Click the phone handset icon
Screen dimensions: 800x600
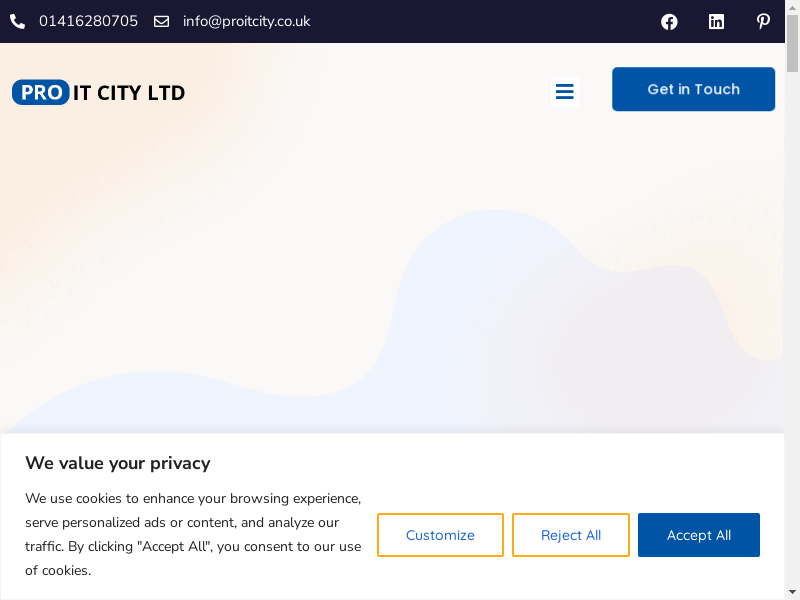click(x=17, y=21)
